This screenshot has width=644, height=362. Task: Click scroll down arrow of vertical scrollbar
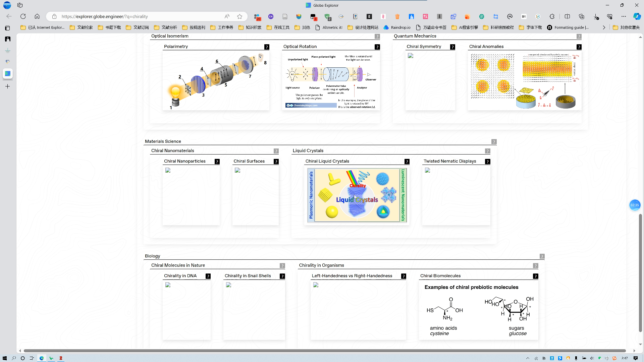pyautogui.click(x=640, y=345)
